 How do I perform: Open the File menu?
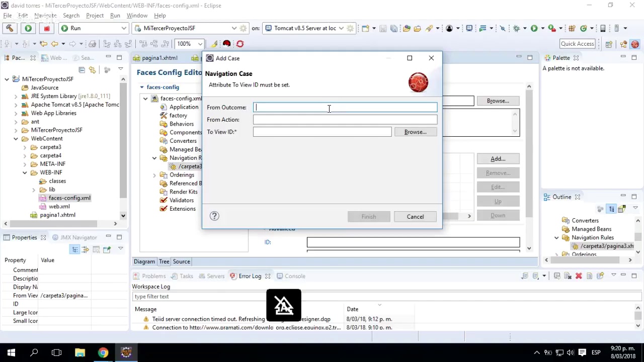point(8,16)
